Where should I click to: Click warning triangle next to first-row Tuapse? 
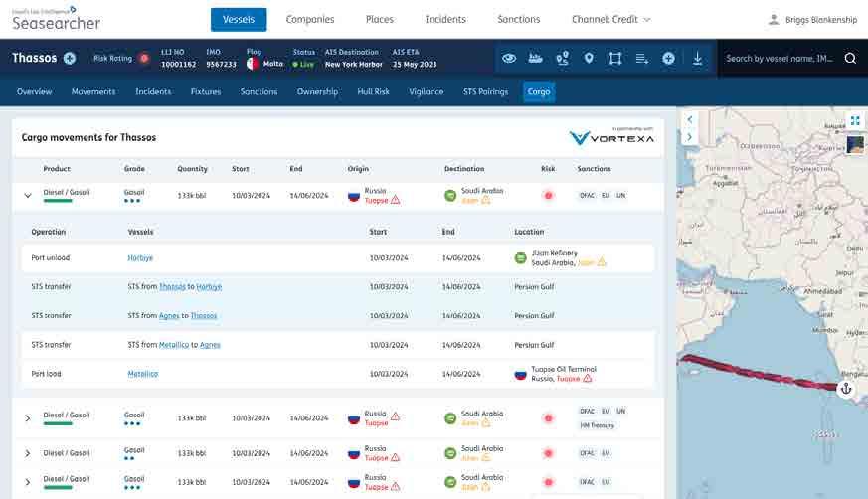[x=396, y=200]
